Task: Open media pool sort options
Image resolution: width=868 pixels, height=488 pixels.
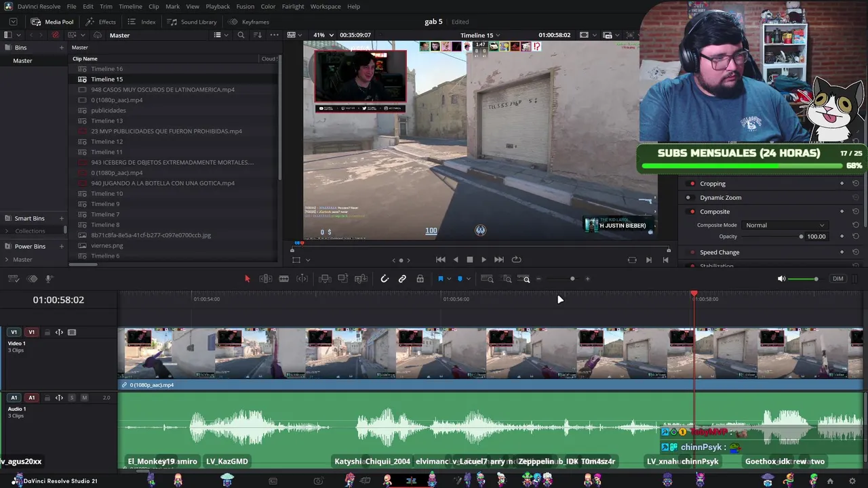Action: click(257, 35)
